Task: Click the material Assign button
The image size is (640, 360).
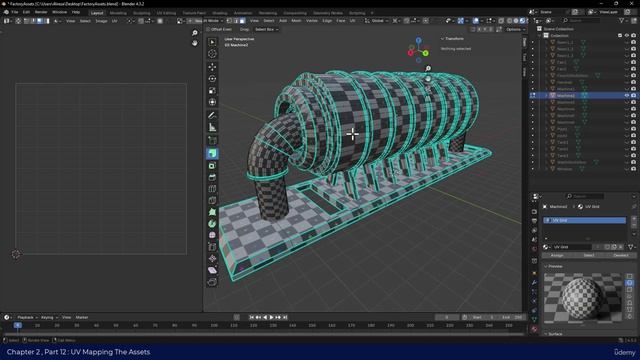Action: coord(557,256)
